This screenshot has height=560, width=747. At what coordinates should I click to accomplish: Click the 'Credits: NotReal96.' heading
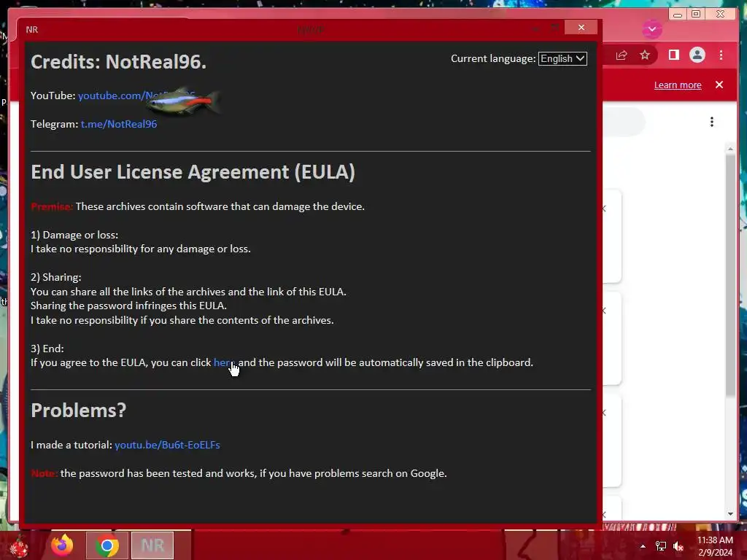pyautogui.click(x=119, y=62)
